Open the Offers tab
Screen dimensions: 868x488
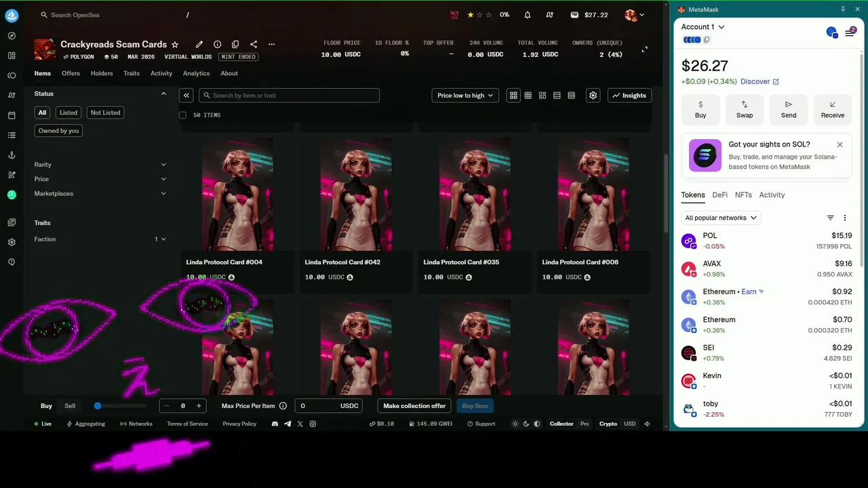click(x=71, y=73)
